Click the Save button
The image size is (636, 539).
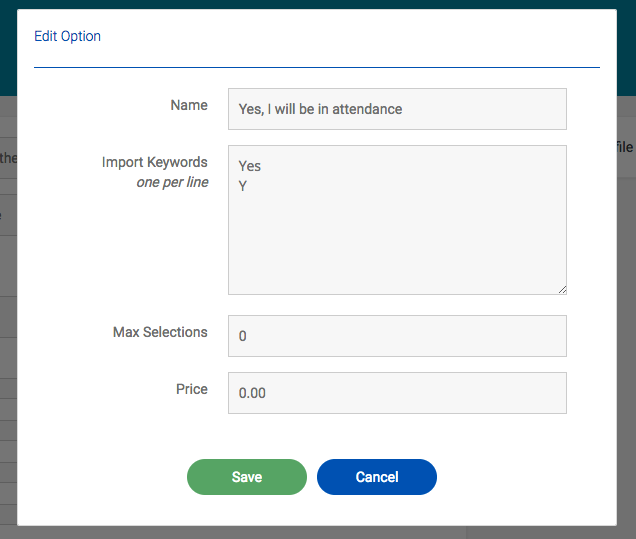click(x=247, y=477)
